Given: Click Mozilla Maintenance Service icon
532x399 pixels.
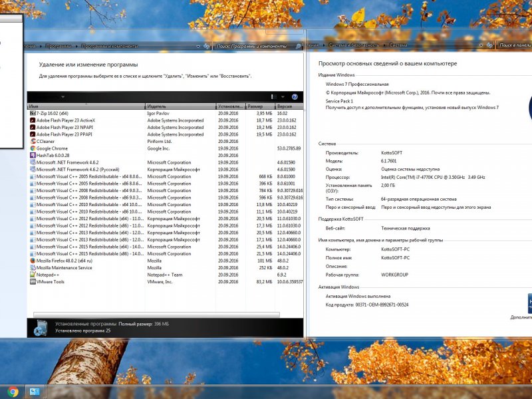Looking at the screenshot, I should pos(33,268).
